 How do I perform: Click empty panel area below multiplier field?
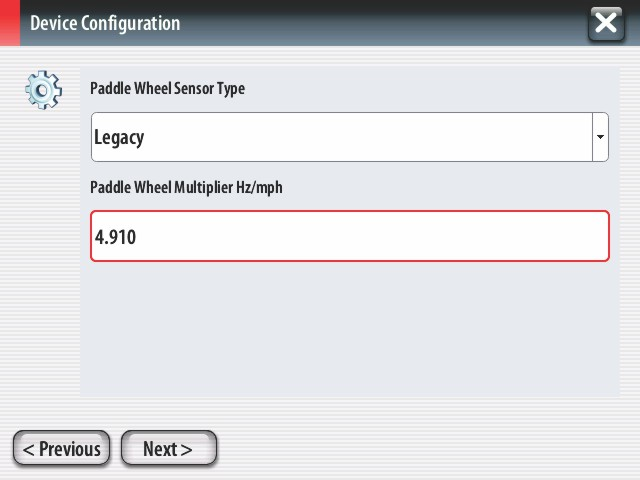(x=350, y=329)
